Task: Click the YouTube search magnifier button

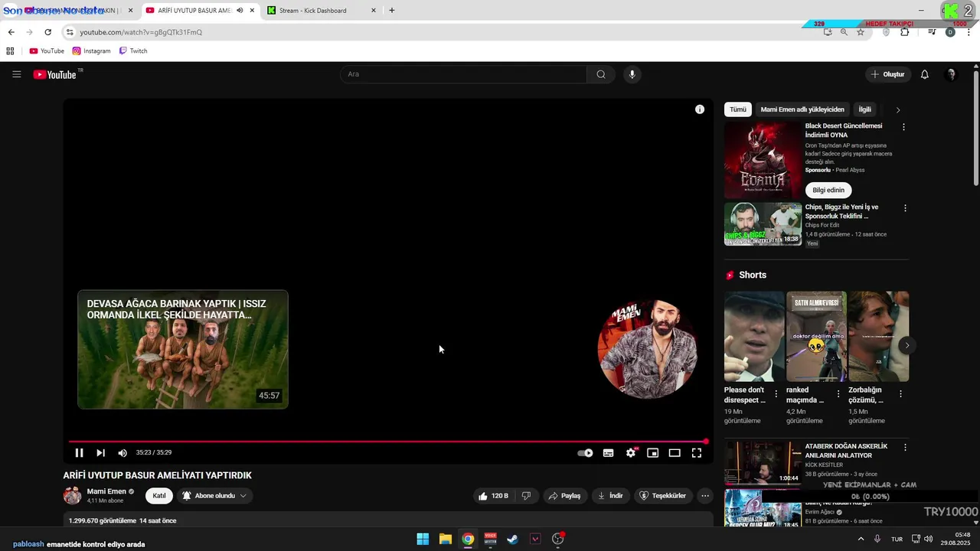Action: [x=601, y=74]
